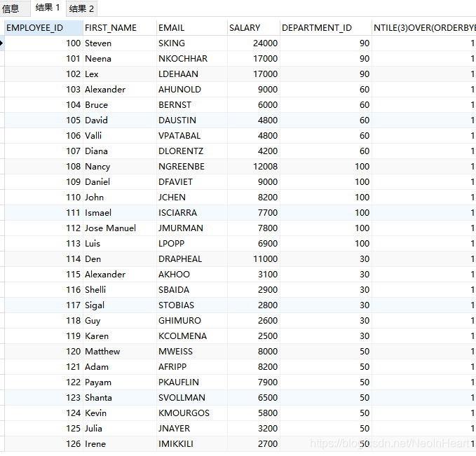Select the KMOURGOS email cell
The width and height of the screenshot is (476, 456).
tap(191, 413)
